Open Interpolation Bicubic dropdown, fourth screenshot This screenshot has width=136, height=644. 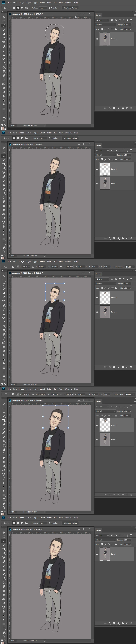(130, 394)
